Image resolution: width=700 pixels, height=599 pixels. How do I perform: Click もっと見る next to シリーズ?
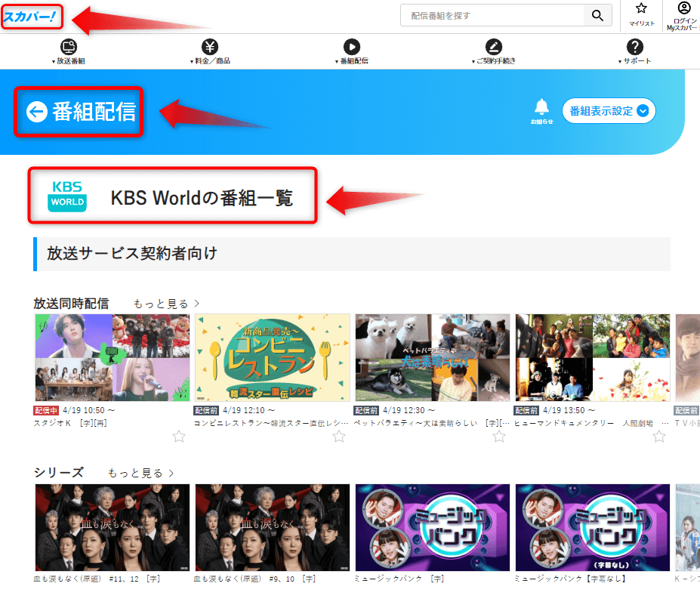[140, 474]
